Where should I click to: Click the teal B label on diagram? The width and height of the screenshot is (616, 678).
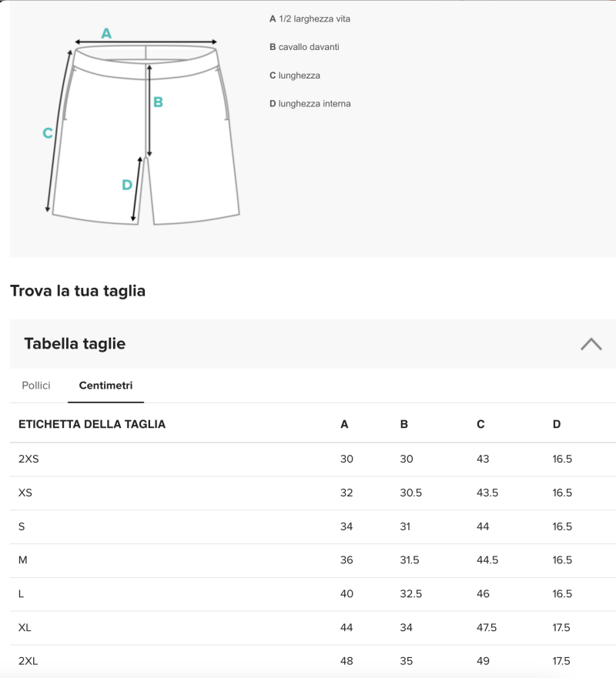click(158, 102)
